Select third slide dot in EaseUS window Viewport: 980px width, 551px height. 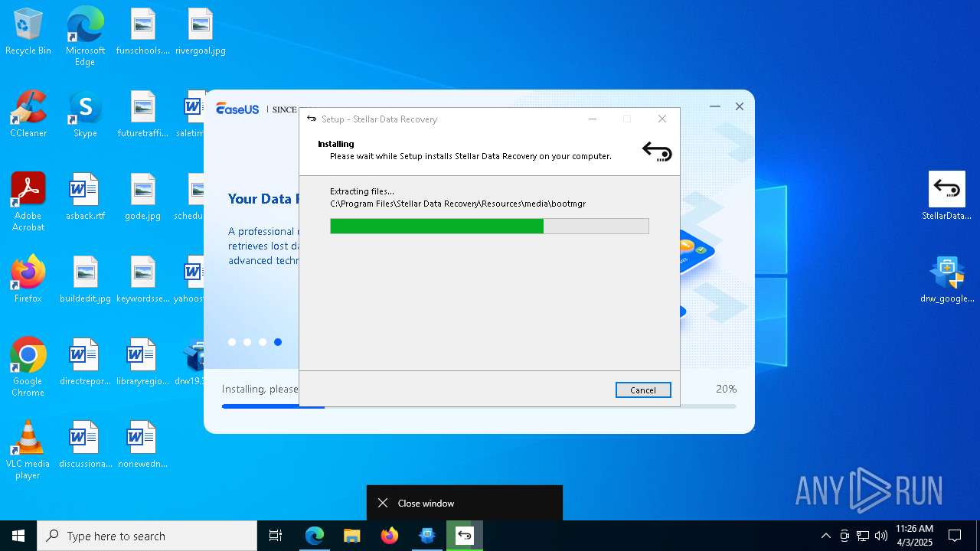point(263,342)
